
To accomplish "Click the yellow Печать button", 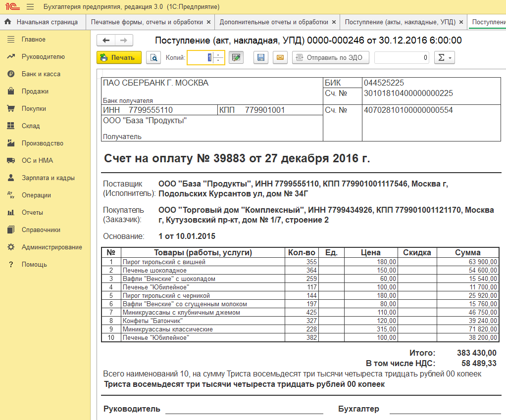I will click(x=119, y=58).
